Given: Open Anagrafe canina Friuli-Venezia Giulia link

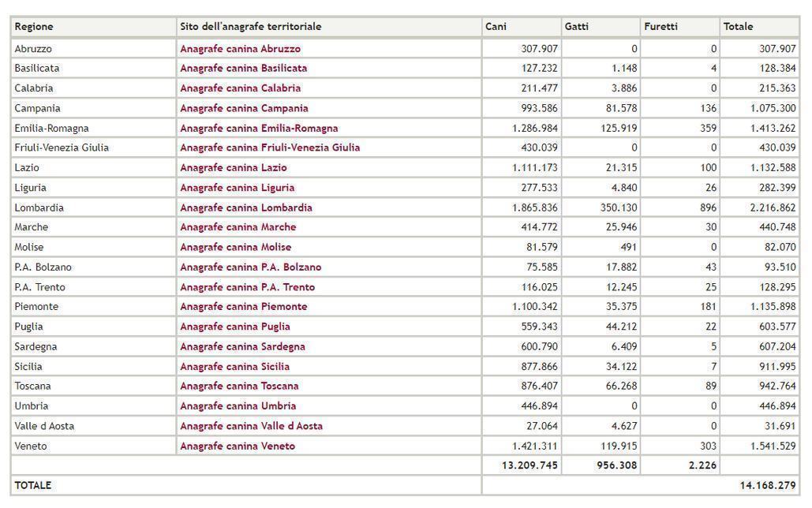Looking at the screenshot, I should 270,148.
